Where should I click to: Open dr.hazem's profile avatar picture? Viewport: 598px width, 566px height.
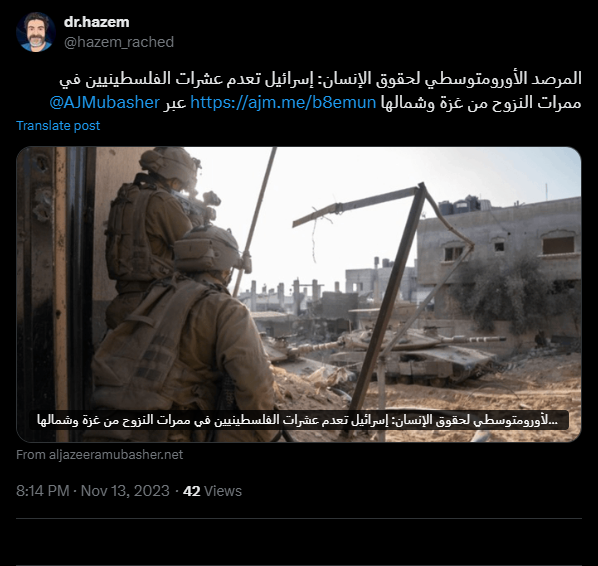click(36, 32)
